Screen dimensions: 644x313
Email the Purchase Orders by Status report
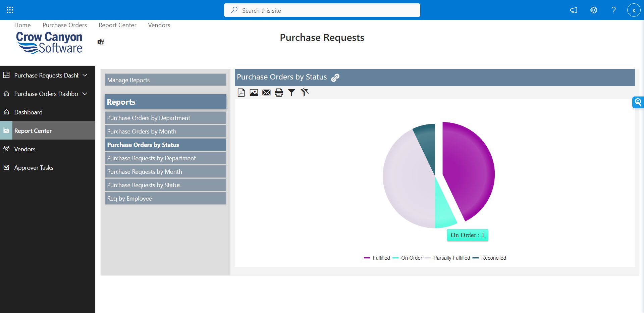pyautogui.click(x=266, y=93)
